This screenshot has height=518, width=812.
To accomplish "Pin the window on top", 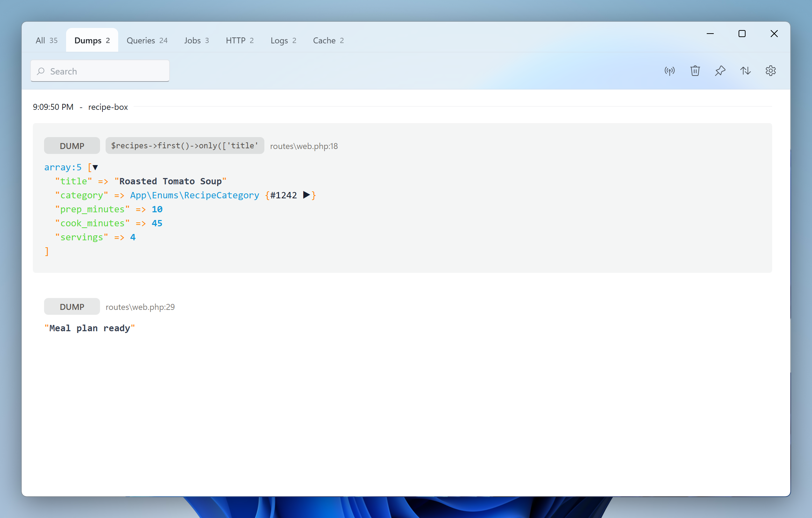I will 720,71.
